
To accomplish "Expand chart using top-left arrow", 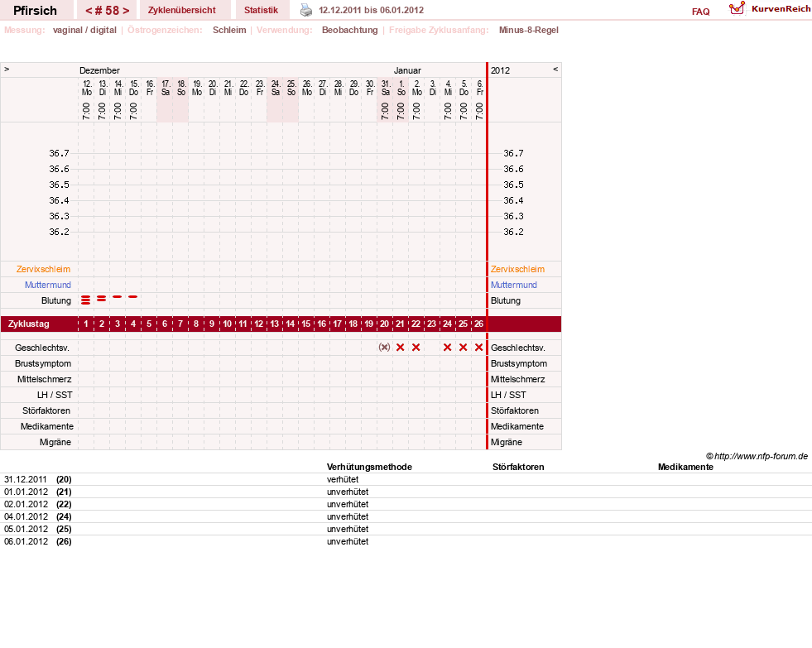I will pos(7,69).
